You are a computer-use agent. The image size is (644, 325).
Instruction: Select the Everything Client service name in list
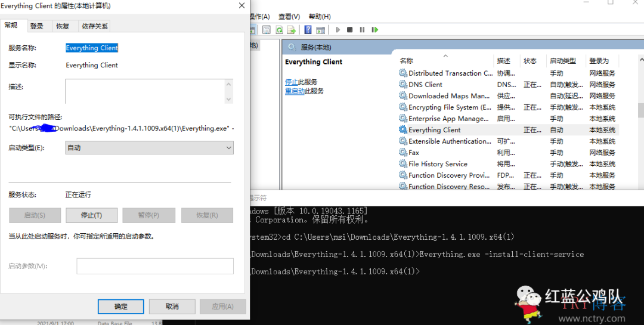[435, 130]
